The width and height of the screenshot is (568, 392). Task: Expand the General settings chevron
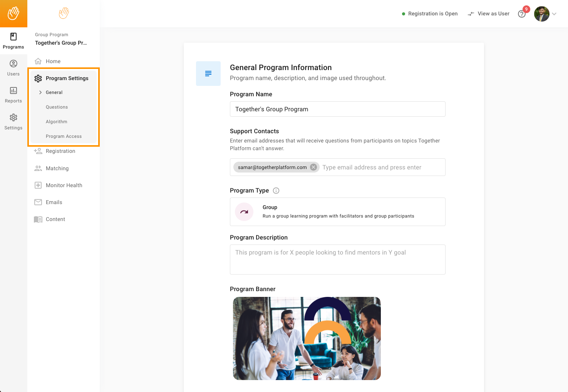[x=40, y=92]
